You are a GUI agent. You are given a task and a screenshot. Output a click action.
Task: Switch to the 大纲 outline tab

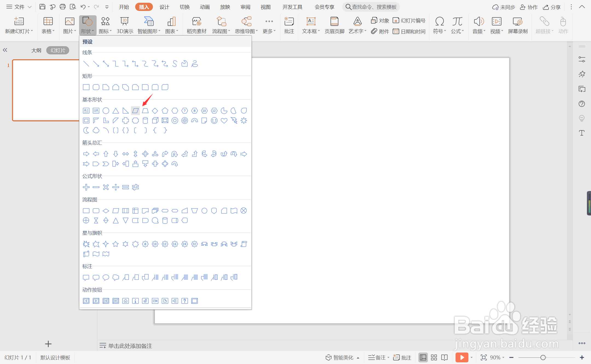point(36,50)
